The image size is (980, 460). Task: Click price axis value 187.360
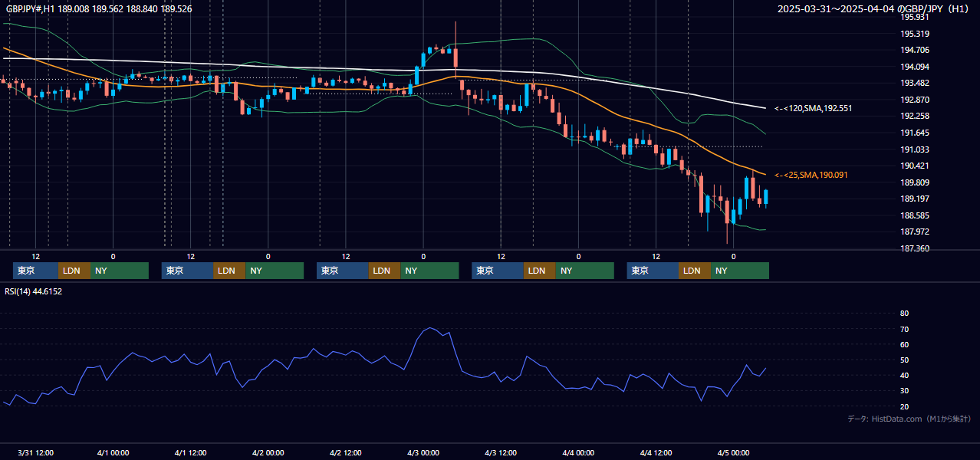915,248
